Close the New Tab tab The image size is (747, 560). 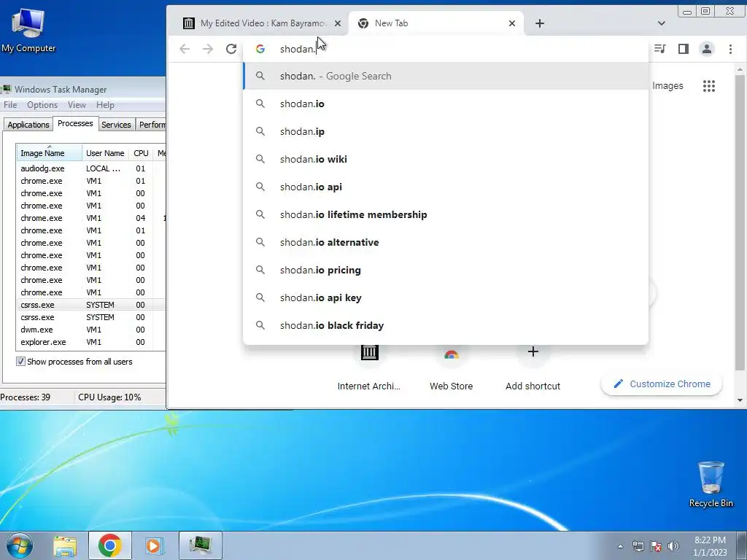pyautogui.click(x=511, y=23)
